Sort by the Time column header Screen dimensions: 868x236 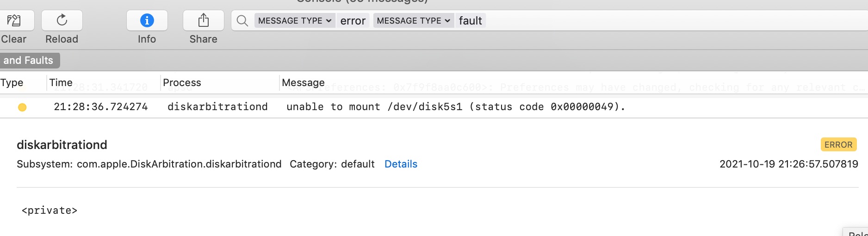(x=61, y=82)
